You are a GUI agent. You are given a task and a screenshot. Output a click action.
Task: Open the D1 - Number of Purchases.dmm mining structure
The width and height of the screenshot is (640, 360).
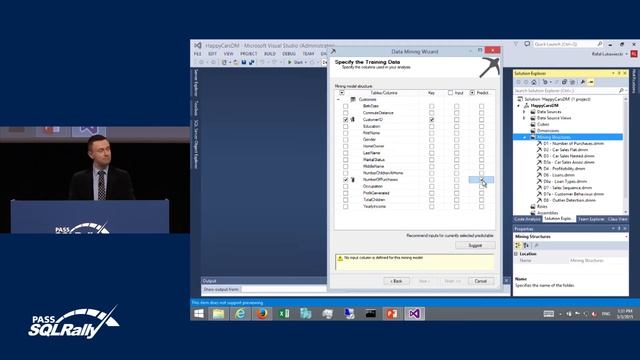pyautogui.click(x=573, y=144)
